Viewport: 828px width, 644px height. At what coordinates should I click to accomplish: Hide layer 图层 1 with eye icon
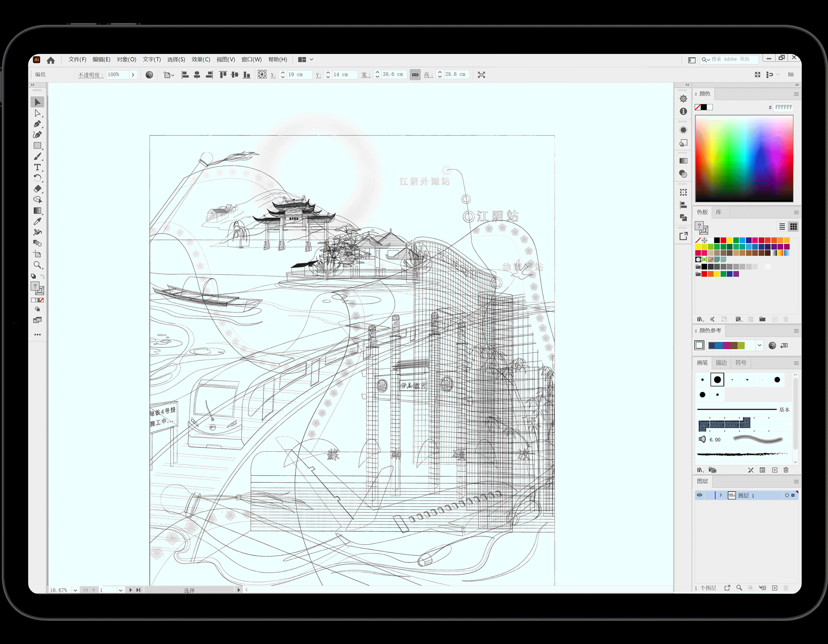pos(699,495)
